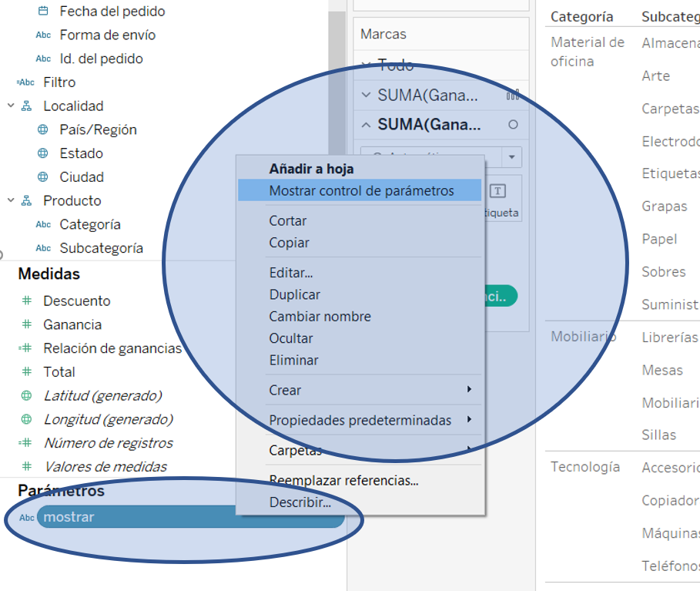This screenshot has width=700, height=591.
Task: Collapse the second SUMA(Gana...) marks card
Action: tap(367, 125)
